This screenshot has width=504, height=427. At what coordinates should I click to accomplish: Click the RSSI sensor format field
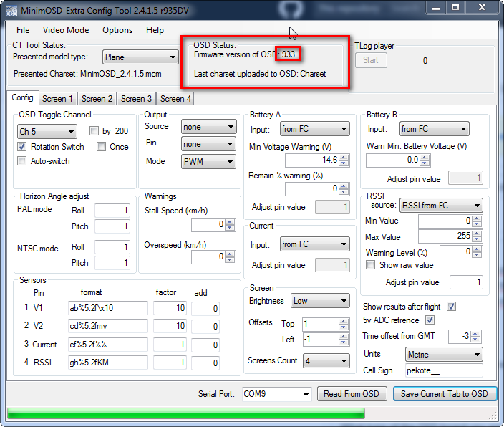(107, 363)
